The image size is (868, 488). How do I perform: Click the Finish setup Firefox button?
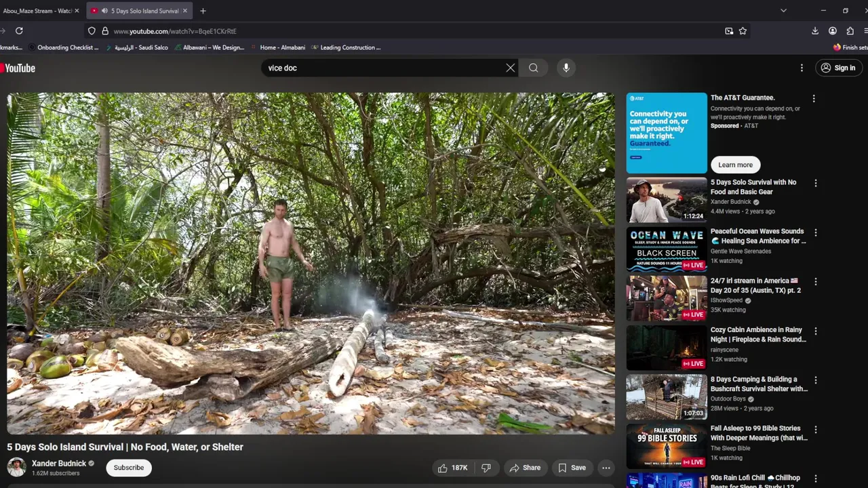850,47
